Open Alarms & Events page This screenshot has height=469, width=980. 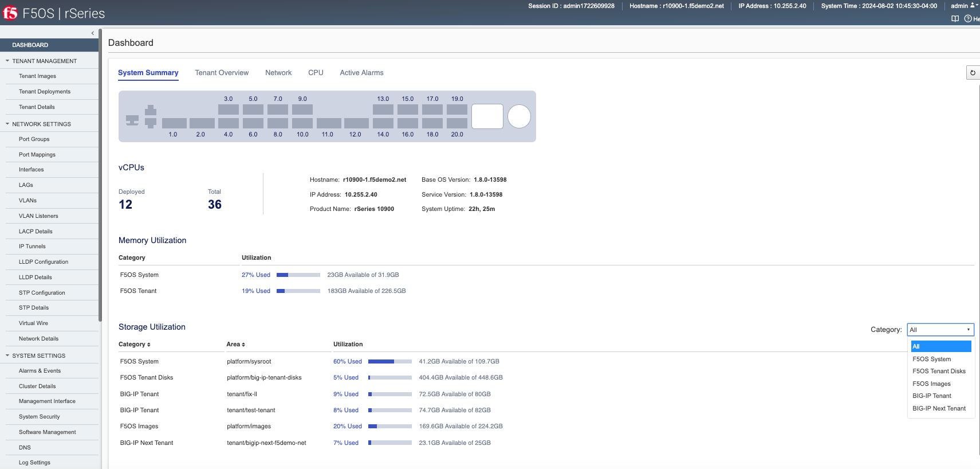tap(40, 371)
